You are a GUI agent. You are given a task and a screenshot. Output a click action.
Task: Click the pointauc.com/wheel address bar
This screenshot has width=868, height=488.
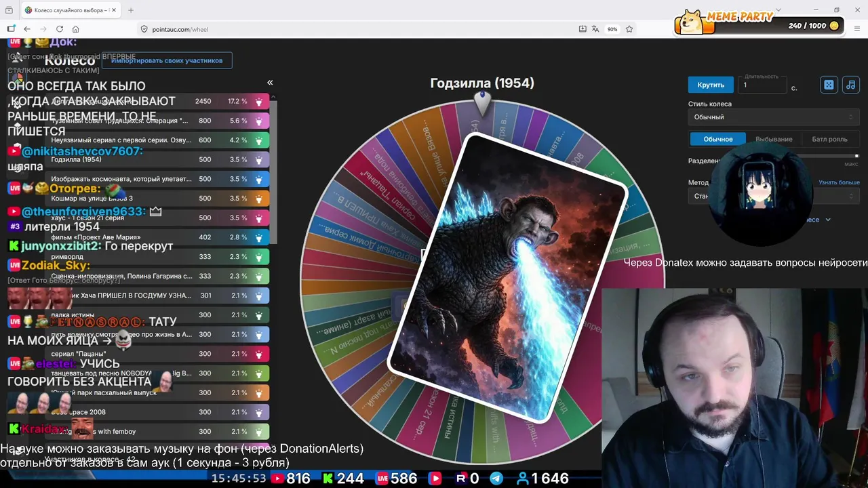tap(180, 29)
